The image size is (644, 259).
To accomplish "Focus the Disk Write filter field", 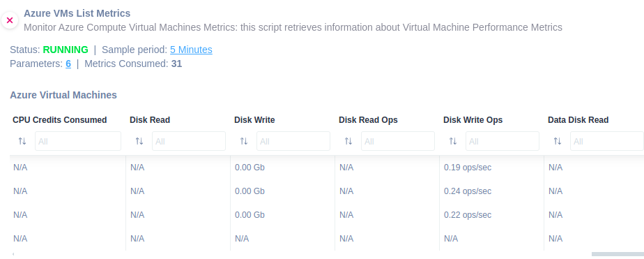I will [293, 141].
